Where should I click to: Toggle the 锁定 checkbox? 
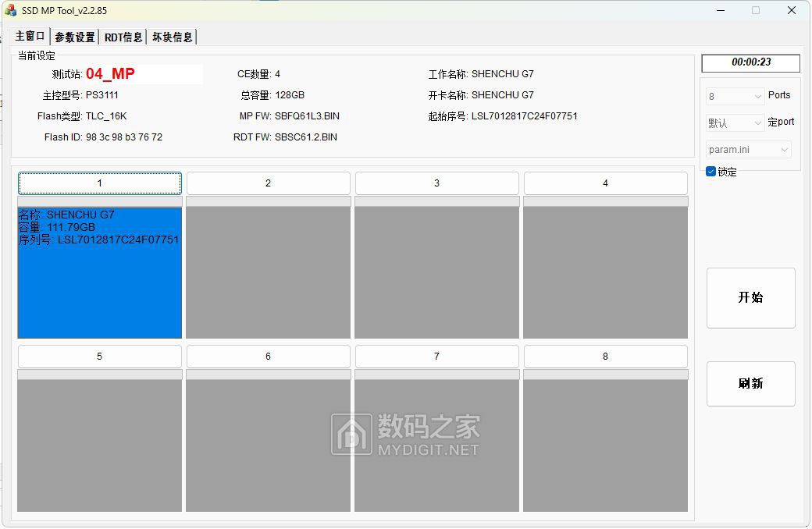click(711, 172)
